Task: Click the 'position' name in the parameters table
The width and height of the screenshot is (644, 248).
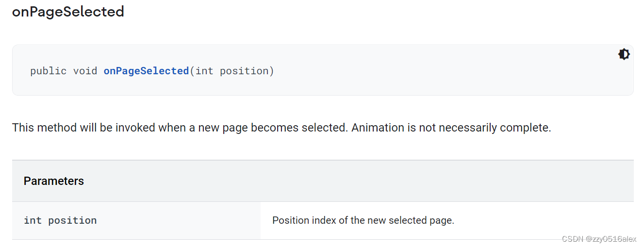Action: point(72,220)
